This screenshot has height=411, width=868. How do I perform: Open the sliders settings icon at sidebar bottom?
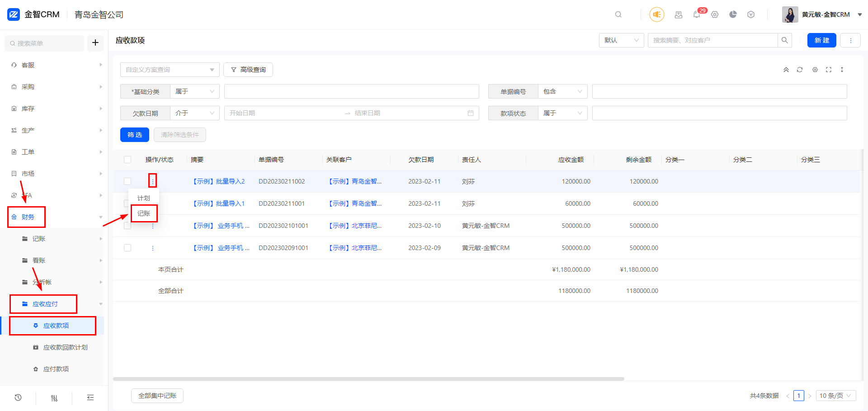click(54, 398)
